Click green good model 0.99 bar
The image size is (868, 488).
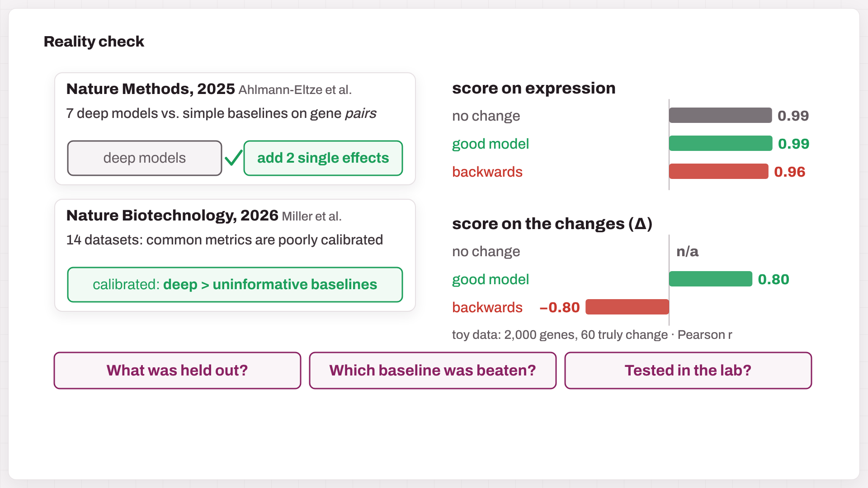pyautogui.click(x=721, y=143)
